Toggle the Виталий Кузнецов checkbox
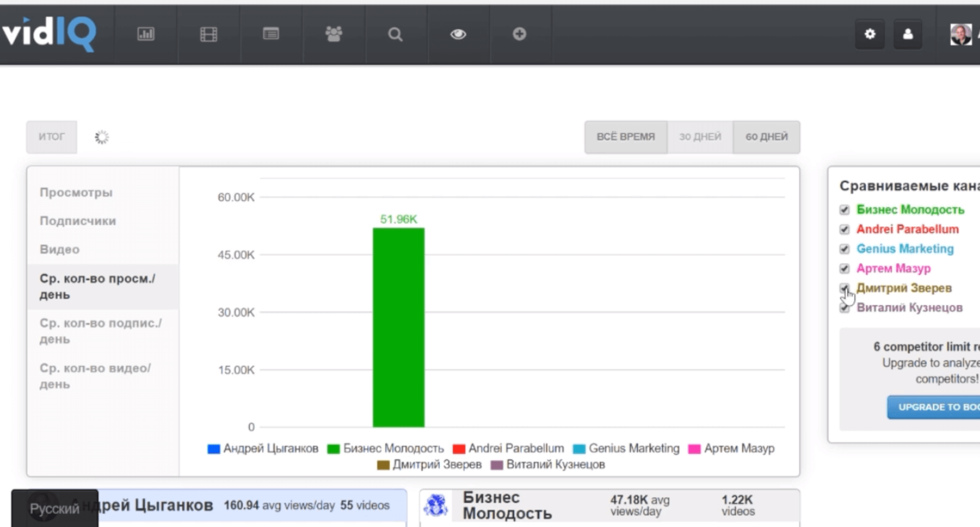Viewport: 980px width, 527px height. 844,308
